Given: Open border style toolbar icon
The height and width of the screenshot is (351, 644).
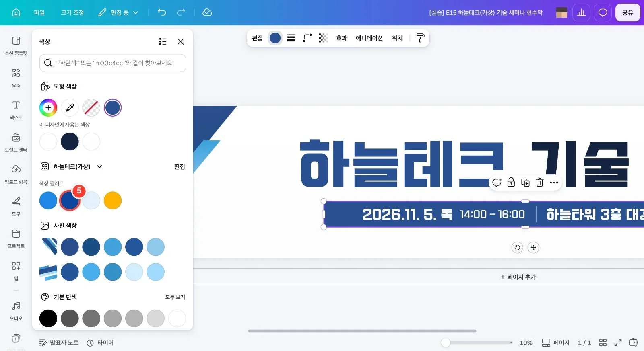Looking at the screenshot, I should (291, 38).
